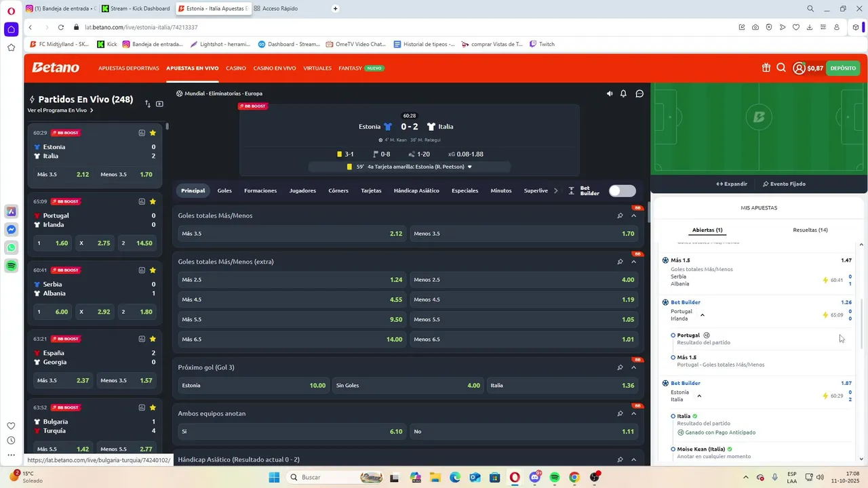Collapse Goles totales Más/Menos section

pos(634,216)
